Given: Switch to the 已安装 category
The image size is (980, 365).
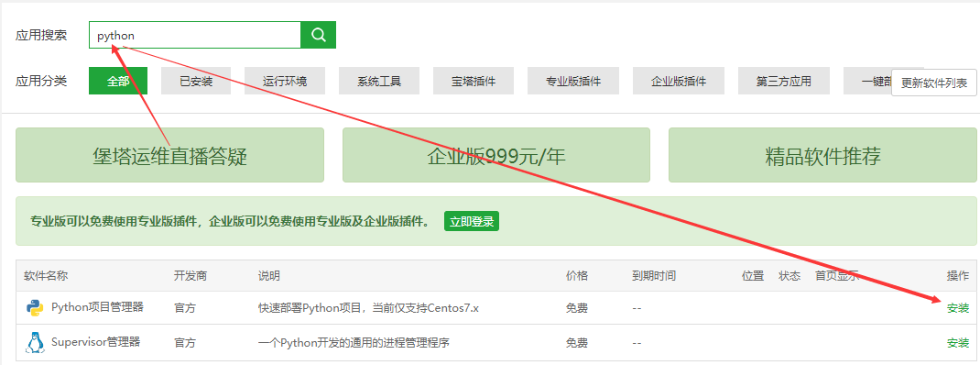Looking at the screenshot, I should pyautogui.click(x=196, y=82).
